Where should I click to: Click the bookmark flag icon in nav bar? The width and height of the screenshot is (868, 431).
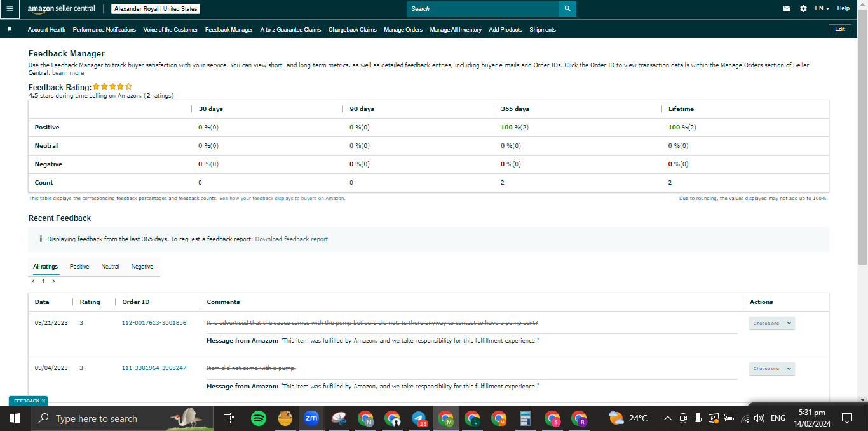(x=10, y=29)
